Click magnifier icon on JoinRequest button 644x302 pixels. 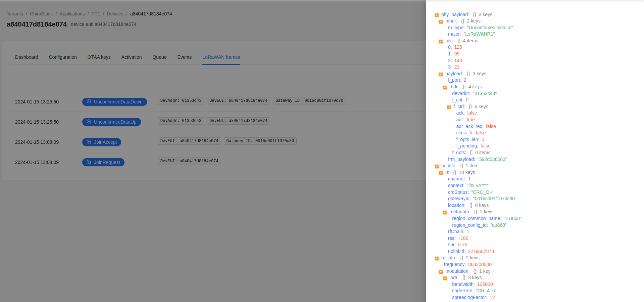click(x=89, y=162)
